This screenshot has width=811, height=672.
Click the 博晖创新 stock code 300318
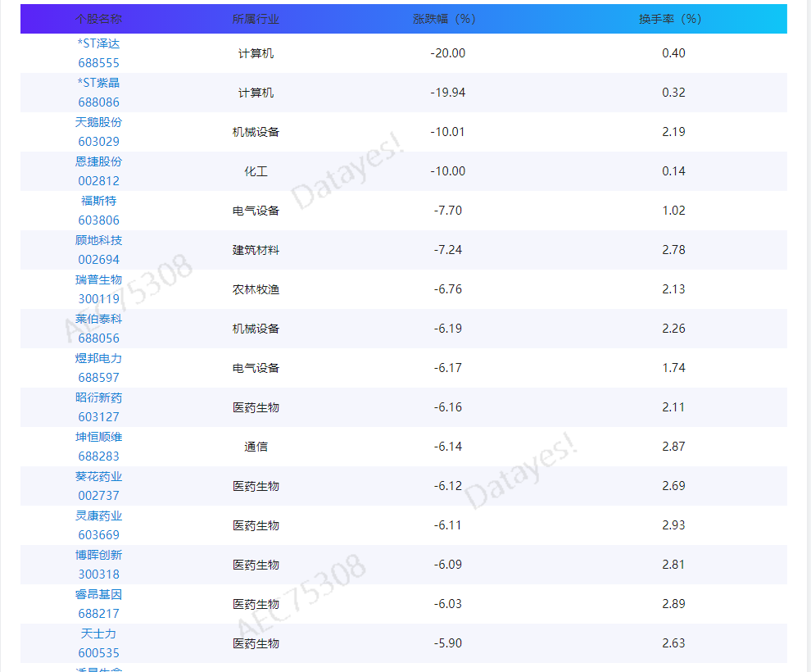pyautogui.click(x=99, y=574)
